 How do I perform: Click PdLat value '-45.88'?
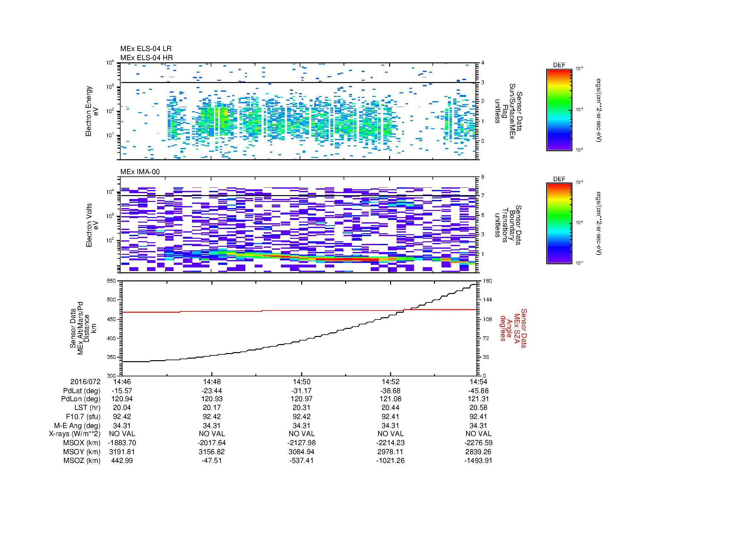pos(478,391)
